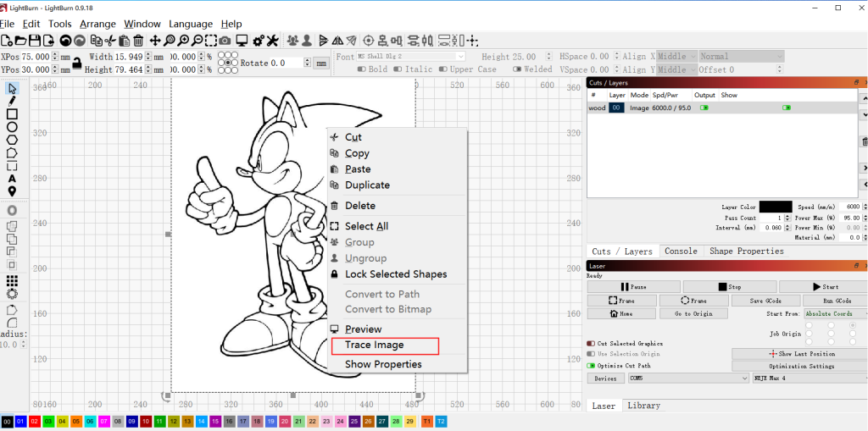
Task: Select the Text tool 'A'
Action: pyautogui.click(x=12, y=179)
